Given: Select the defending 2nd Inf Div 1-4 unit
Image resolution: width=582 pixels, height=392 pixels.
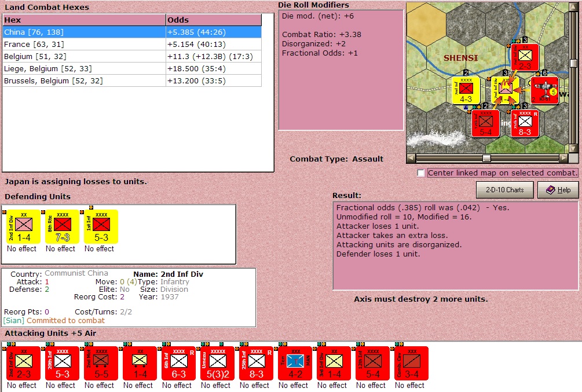Looking at the screenshot, I should 24,226.
